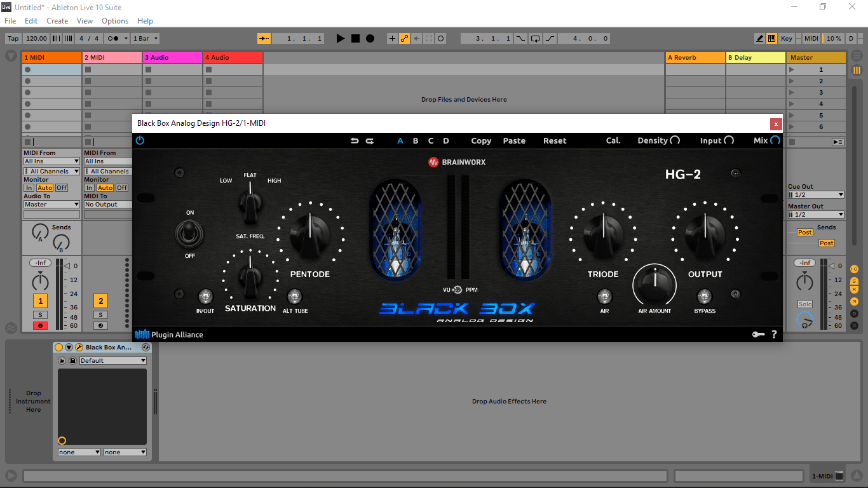Solo track 2 MIDI
The image size is (868, 488).
click(x=100, y=315)
